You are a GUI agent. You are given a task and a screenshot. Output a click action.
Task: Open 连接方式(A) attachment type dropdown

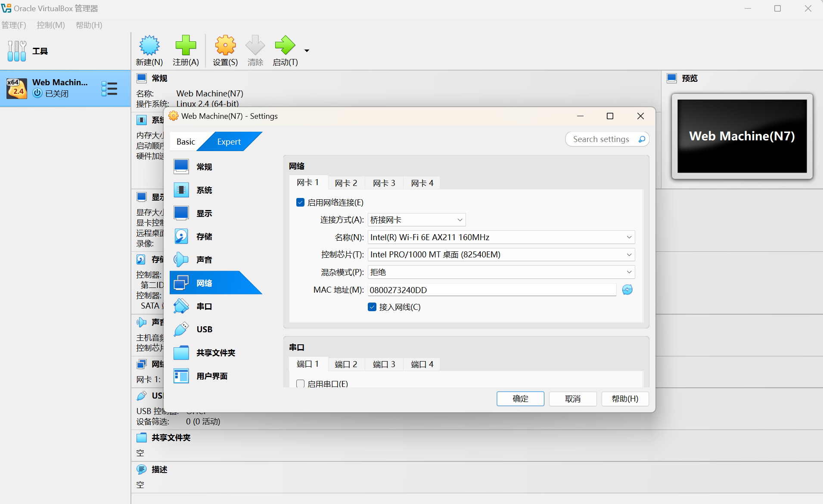click(416, 220)
